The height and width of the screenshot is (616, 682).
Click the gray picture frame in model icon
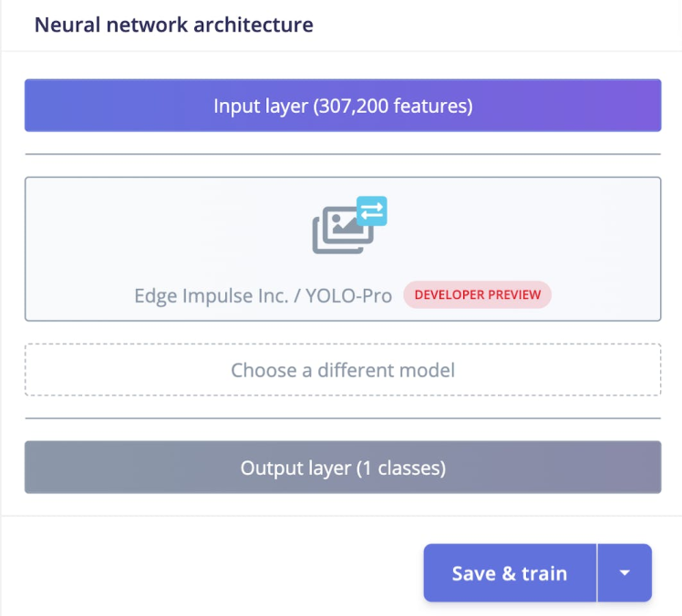(337, 231)
